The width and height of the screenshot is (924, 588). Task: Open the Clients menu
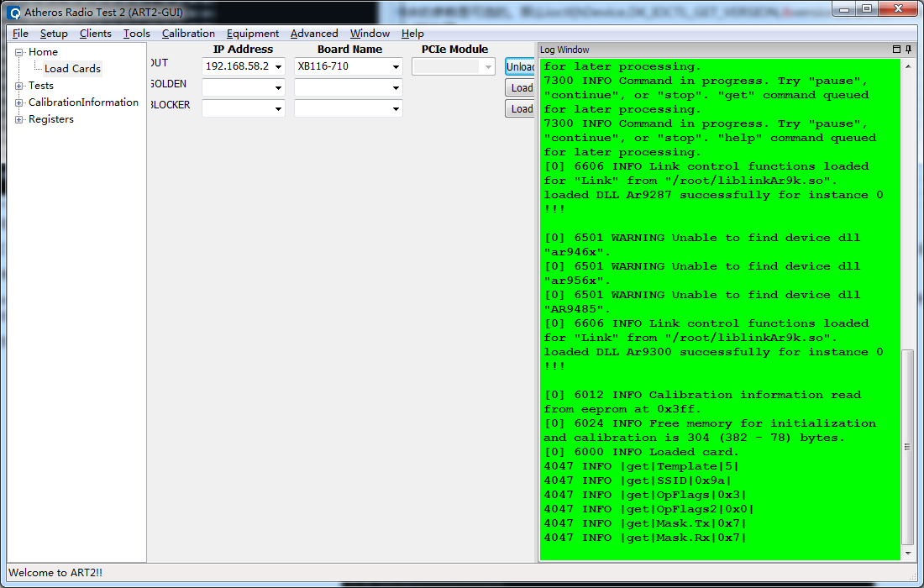pyautogui.click(x=96, y=34)
